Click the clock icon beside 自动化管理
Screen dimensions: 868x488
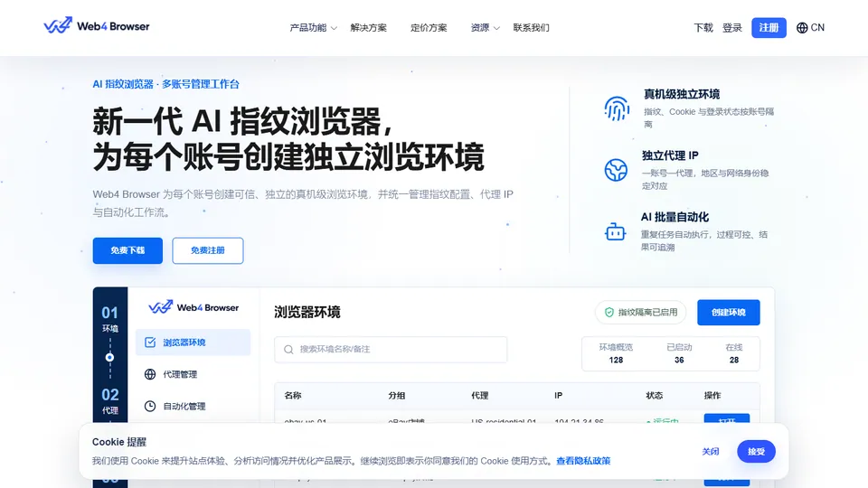[x=150, y=406]
